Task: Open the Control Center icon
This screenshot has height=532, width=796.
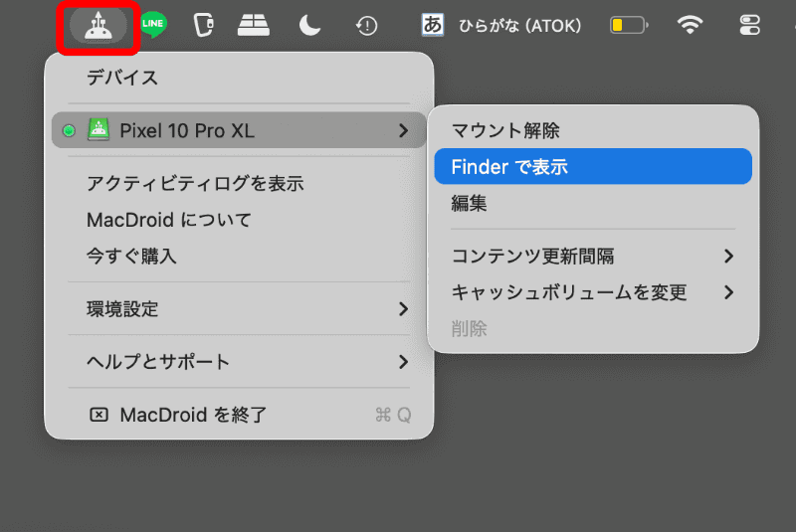Action: click(750, 25)
